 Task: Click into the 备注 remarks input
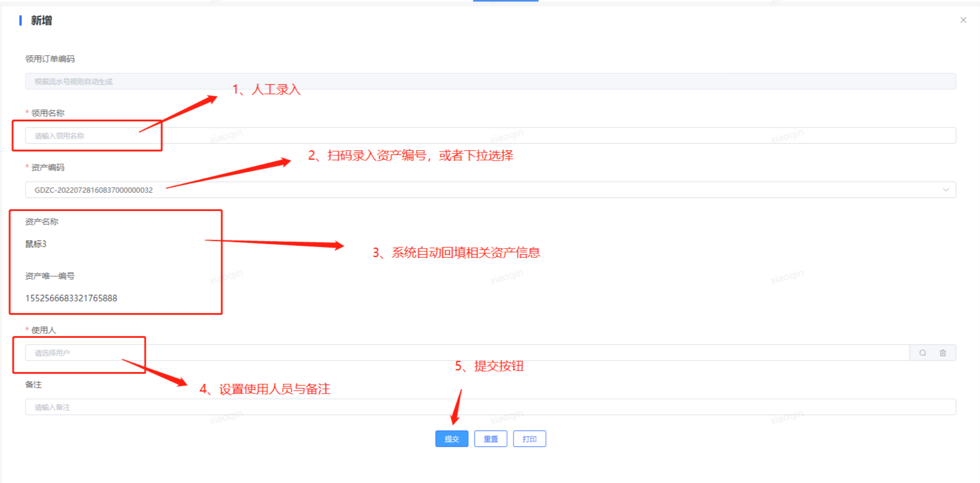pyautogui.click(x=490, y=407)
